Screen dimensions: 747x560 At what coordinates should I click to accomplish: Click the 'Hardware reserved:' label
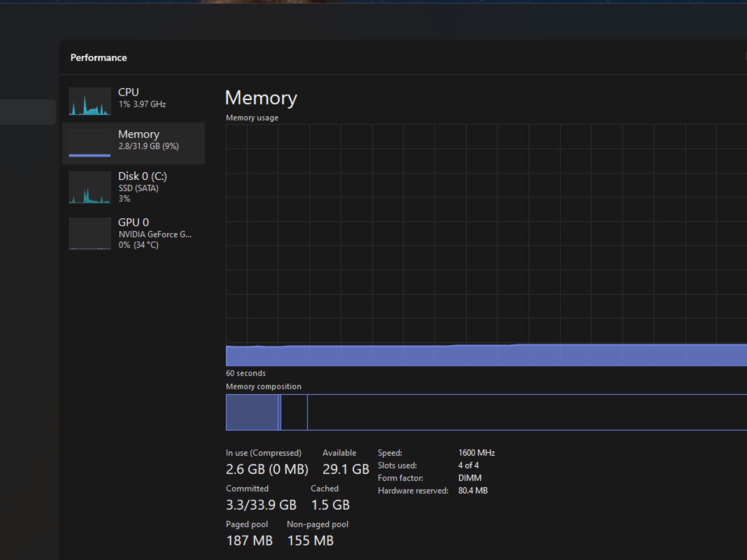[x=413, y=491]
